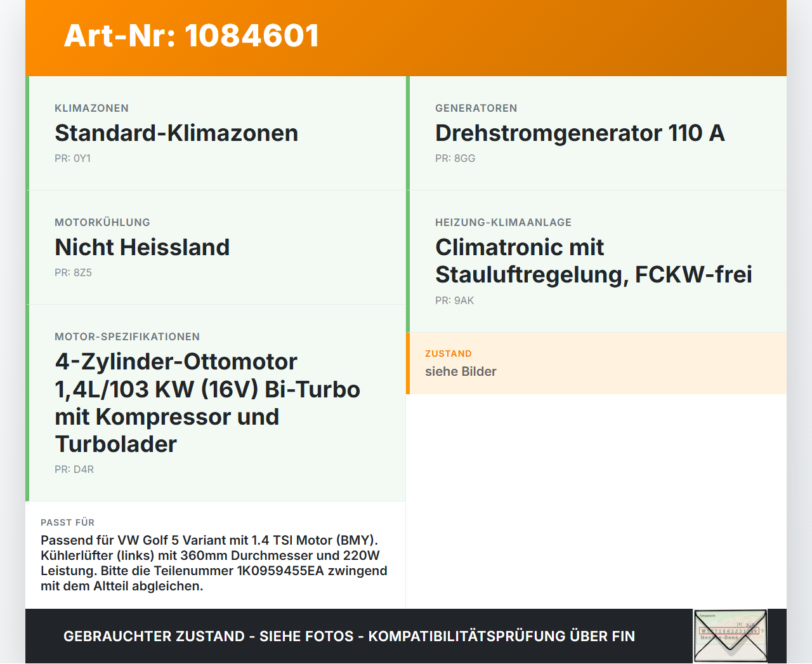Click the siehe Bilder text
The height and width of the screenshot is (664, 812).
(461, 371)
